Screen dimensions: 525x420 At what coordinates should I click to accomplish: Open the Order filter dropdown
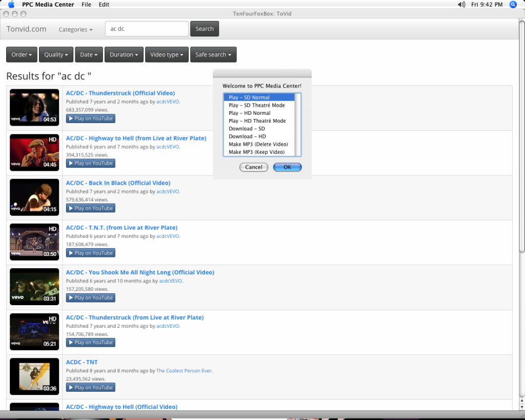pyautogui.click(x=22, y=54)
